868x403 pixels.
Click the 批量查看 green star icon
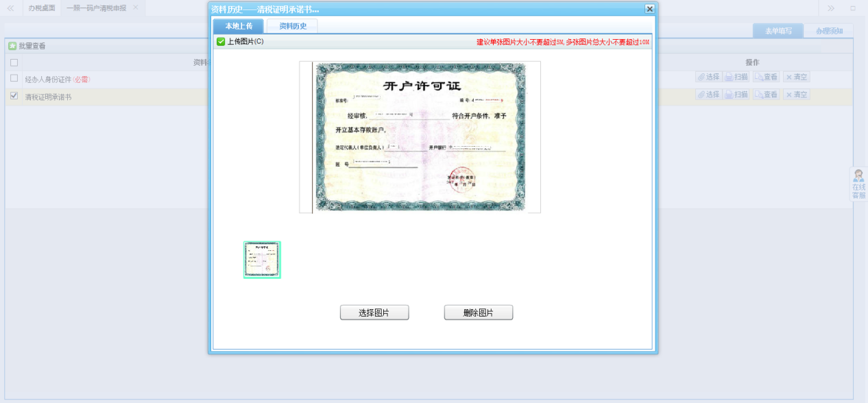tap(12, 46)
